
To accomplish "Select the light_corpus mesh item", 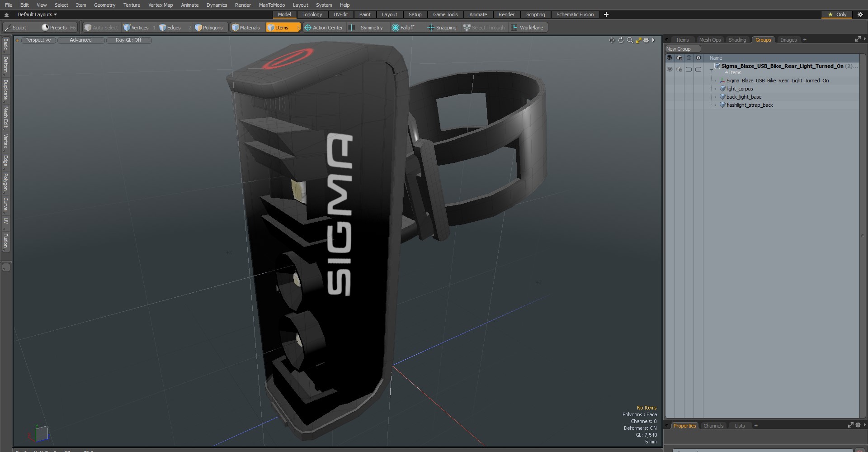I will pos(740,89).
